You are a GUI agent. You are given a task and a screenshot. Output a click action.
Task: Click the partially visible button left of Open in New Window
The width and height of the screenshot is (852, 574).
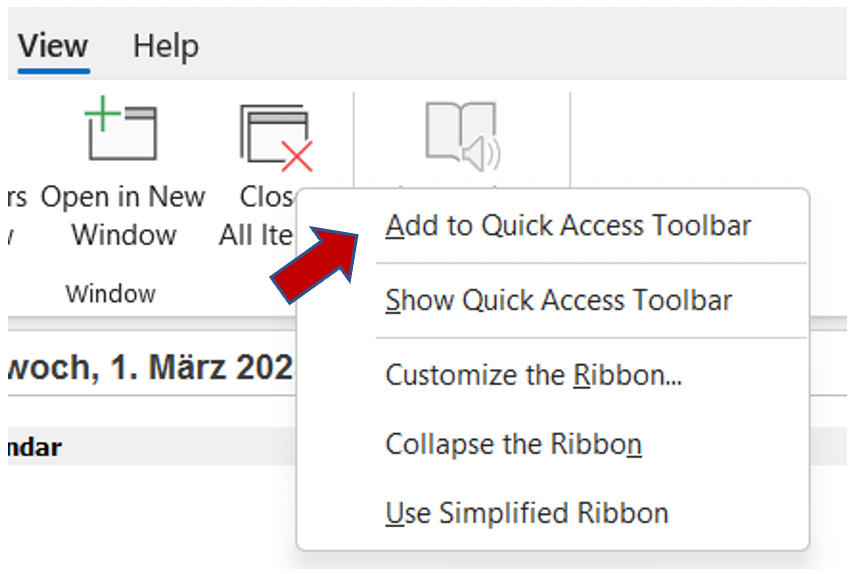click(14, 216)
